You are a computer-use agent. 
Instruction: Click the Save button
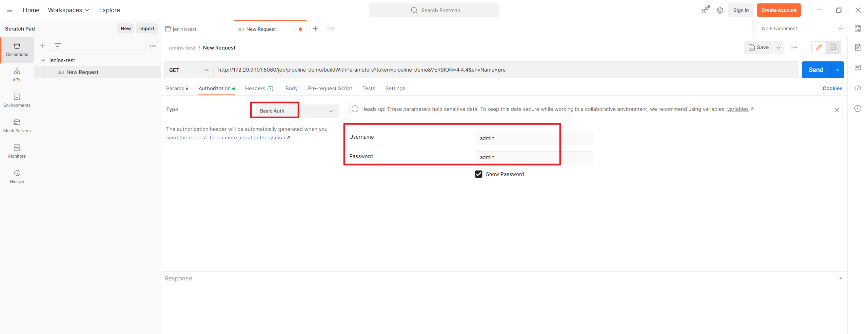click(x=758, y=47)
